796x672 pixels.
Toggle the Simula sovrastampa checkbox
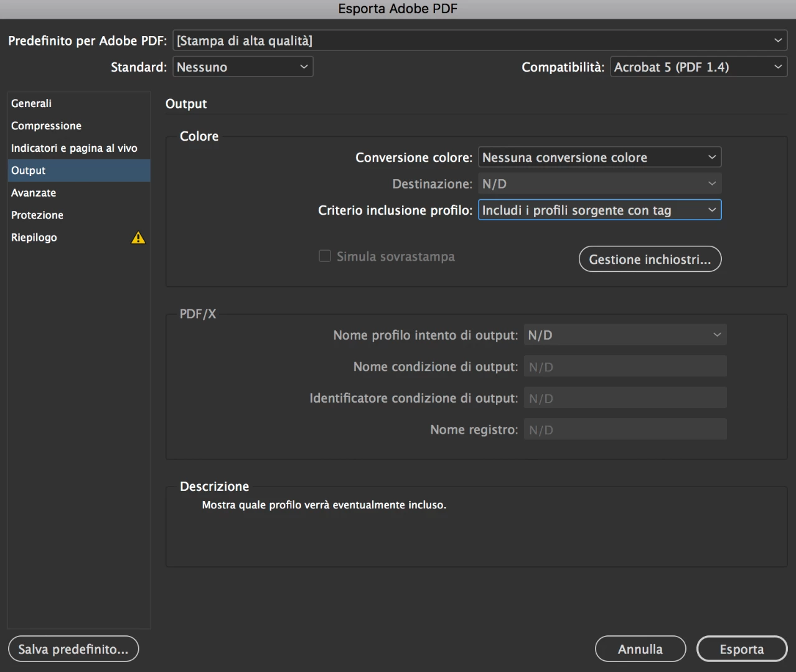point(325,256)
